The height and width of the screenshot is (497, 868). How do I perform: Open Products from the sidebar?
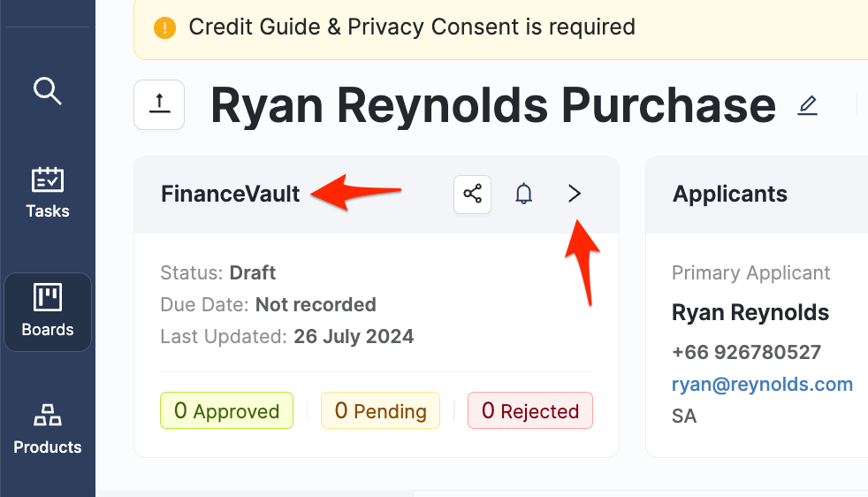[48, 429]
